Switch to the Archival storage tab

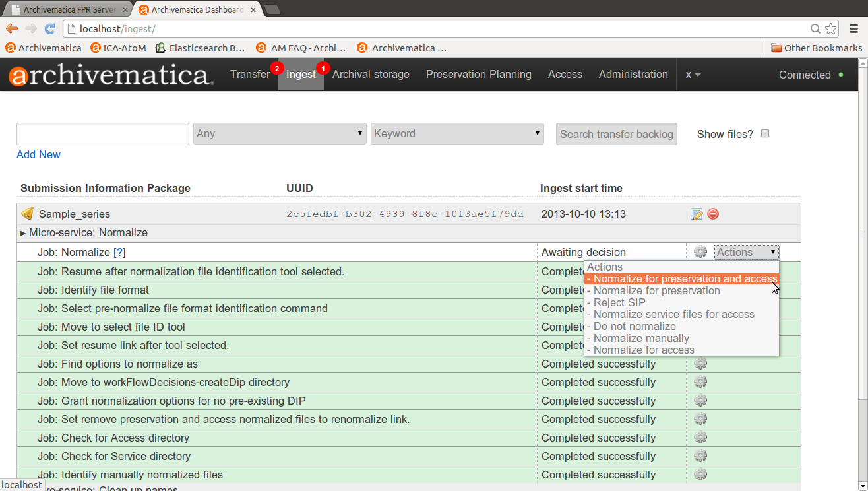click(371, 75)
